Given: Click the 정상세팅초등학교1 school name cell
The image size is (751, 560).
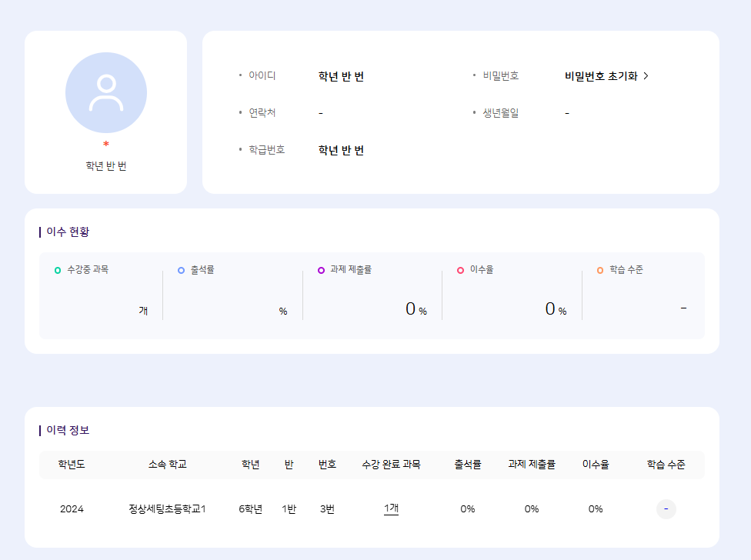Looking at the screenshot, I should pyautogui.click(x=168, y=509).
